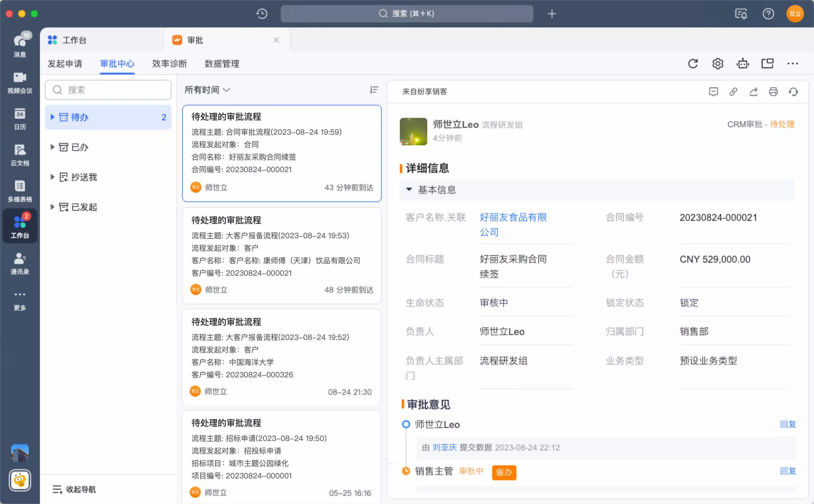814x504 pixels.
Task: Click the refresh icon in the approval toolbar
Action: click(x=693, y=63)
